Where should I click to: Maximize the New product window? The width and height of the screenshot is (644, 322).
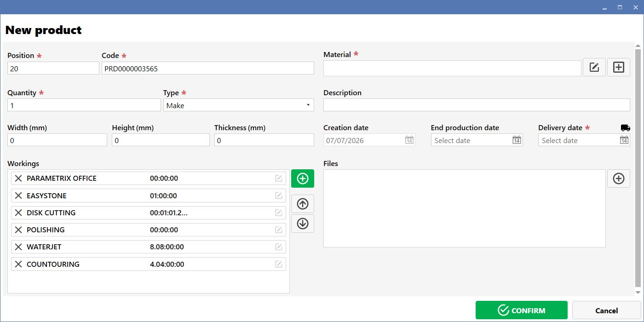[620, 7]
